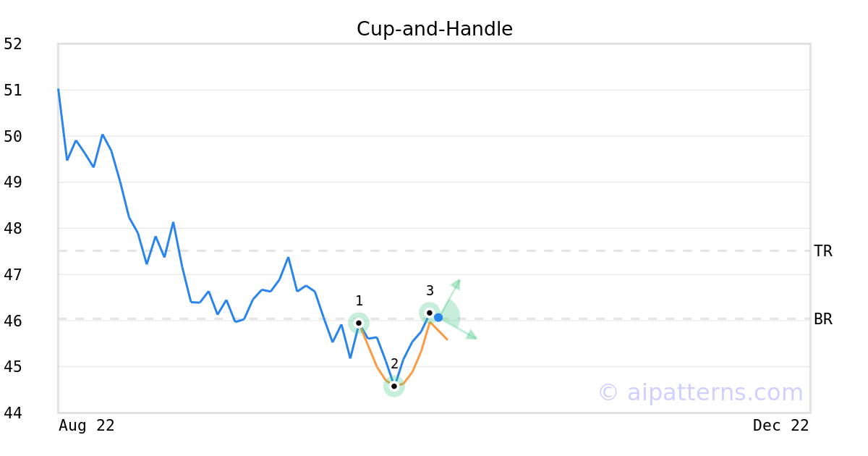Click the pivot point marker labeled 2
Screen dimensions: 868x456
tap(394, 386)
